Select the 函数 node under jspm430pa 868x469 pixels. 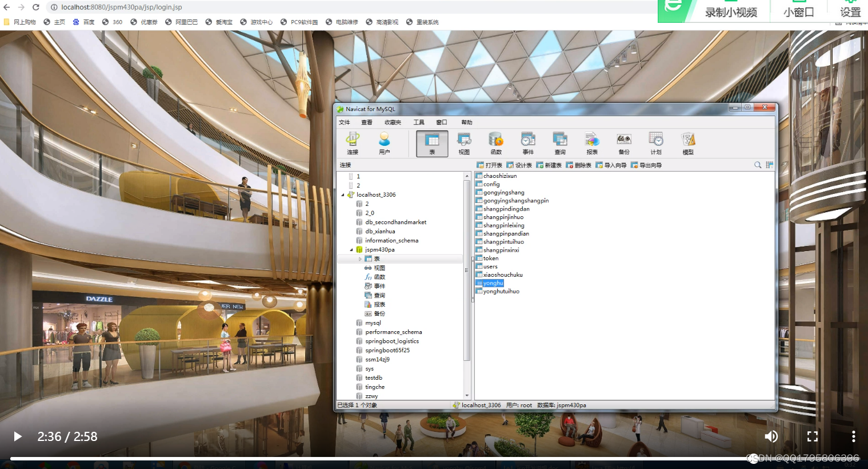[x=379, y=277]
